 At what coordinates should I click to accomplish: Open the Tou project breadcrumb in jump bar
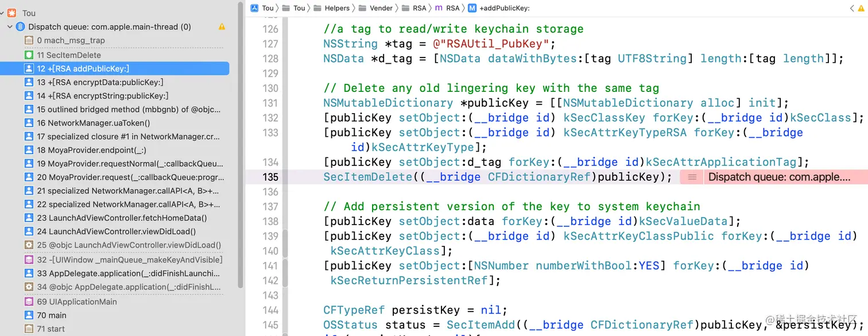pos(262,8)
